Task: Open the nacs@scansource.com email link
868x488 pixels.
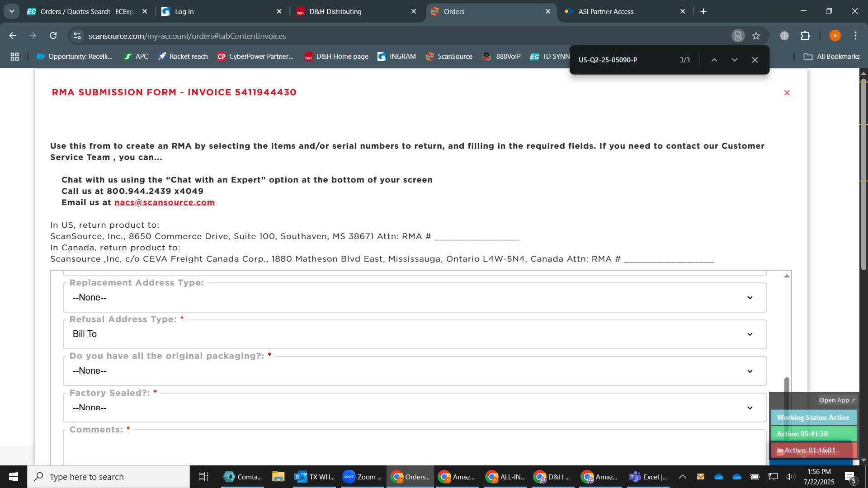Action: tap(165, 202)
